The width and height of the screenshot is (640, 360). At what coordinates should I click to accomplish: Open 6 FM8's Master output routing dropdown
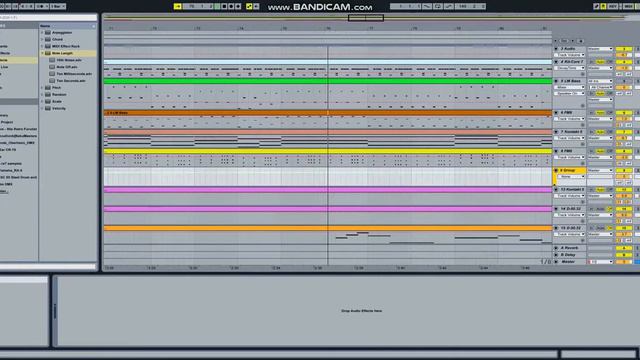600,119
